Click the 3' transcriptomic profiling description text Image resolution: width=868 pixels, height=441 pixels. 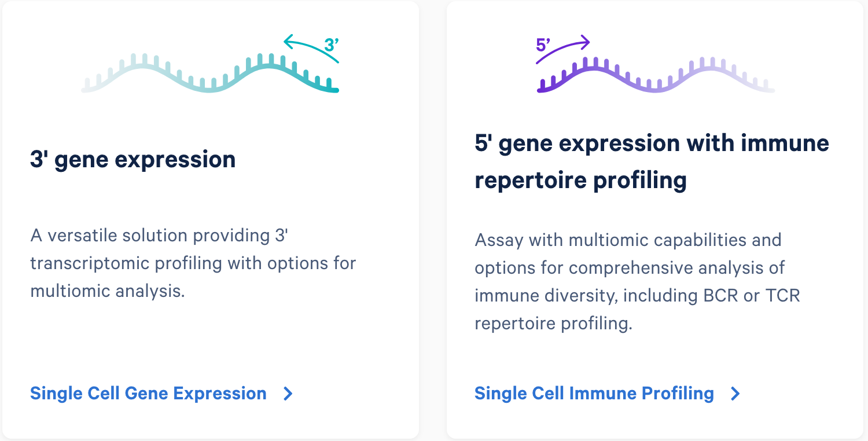192,263
